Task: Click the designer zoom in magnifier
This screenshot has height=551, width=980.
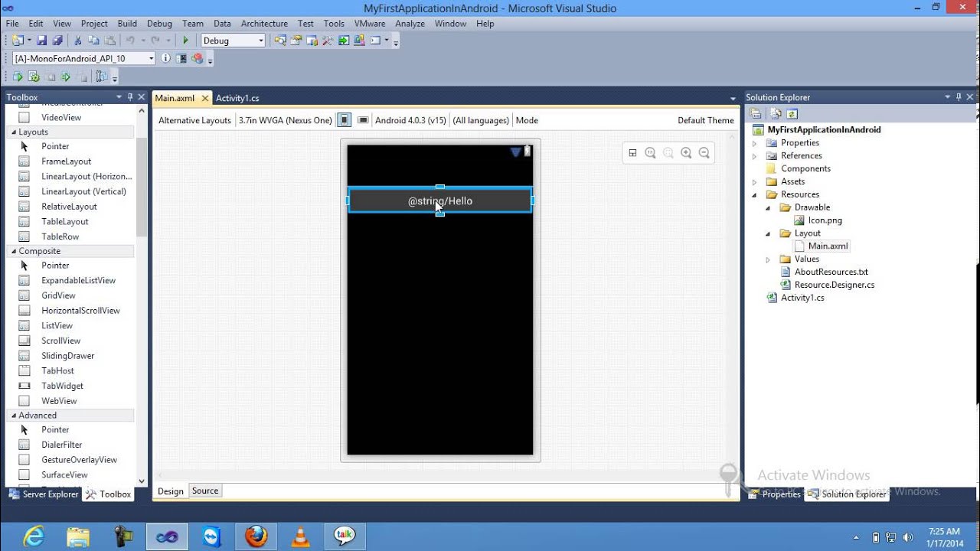Action: pyautogui.click(x=686, y=153)
